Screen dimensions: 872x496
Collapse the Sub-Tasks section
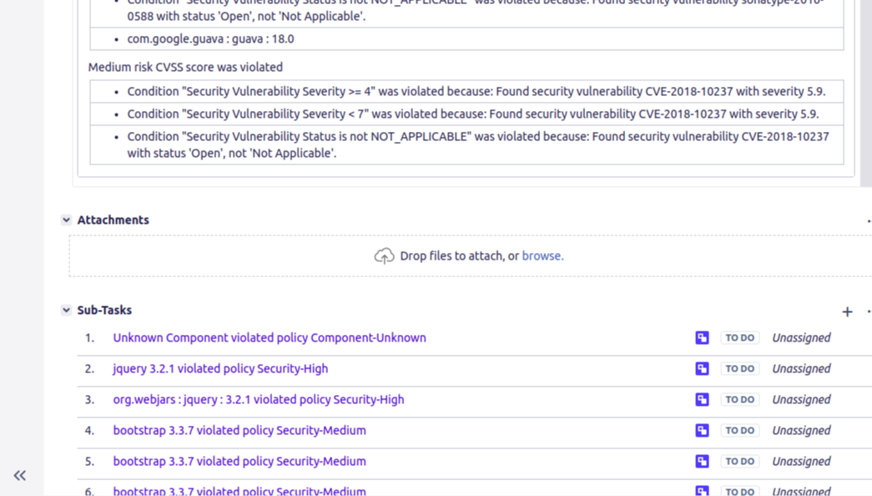66,311
